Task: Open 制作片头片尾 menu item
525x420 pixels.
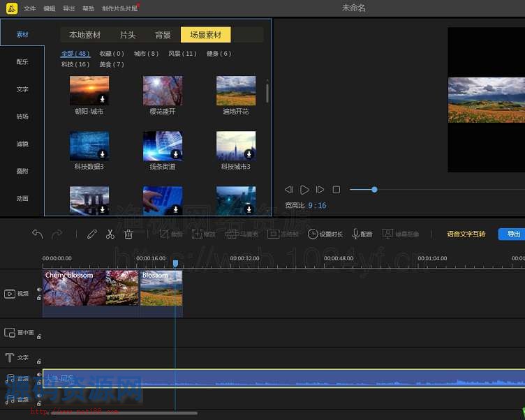Action: pos(119,8)
